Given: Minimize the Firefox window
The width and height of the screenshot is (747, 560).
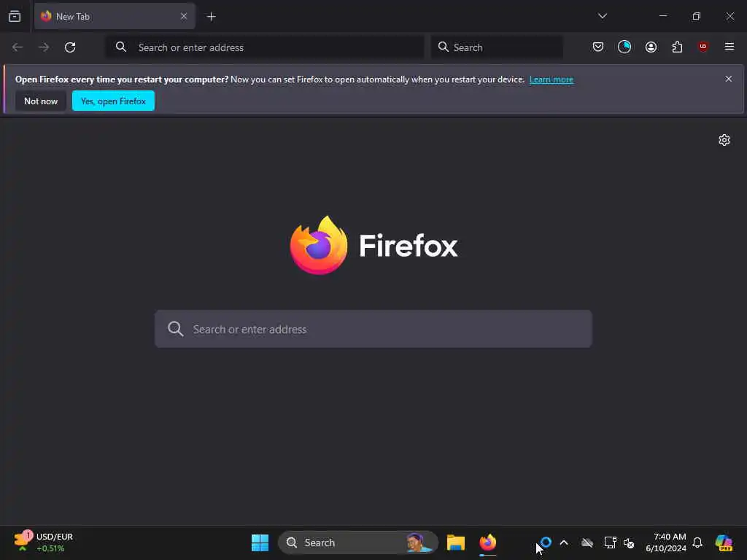Looking at the screenshot, I should click(x=662, y=16).
